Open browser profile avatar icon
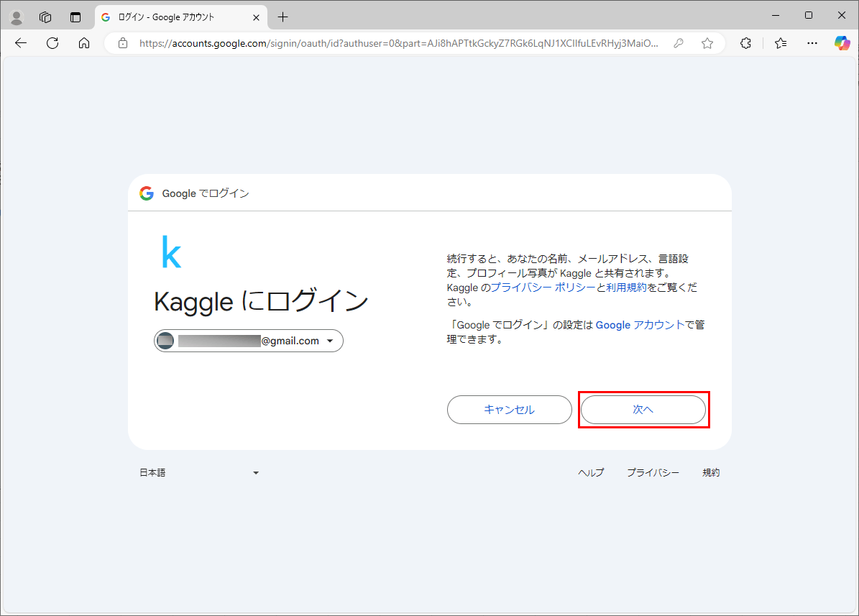Viewport: 859px width, 616px height. pos(16,17)
